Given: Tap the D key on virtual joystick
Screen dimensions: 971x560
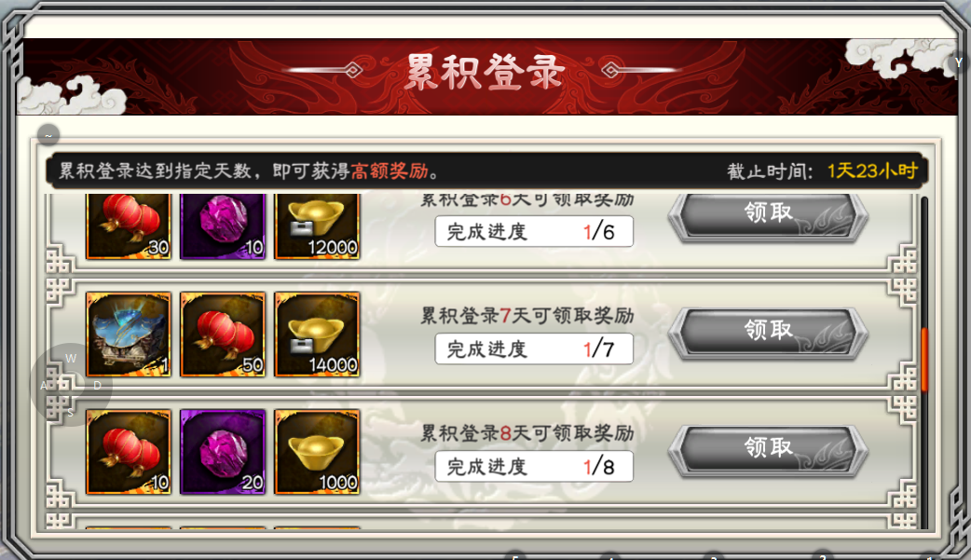Looking at the screenshot, I should coord(97,385).
